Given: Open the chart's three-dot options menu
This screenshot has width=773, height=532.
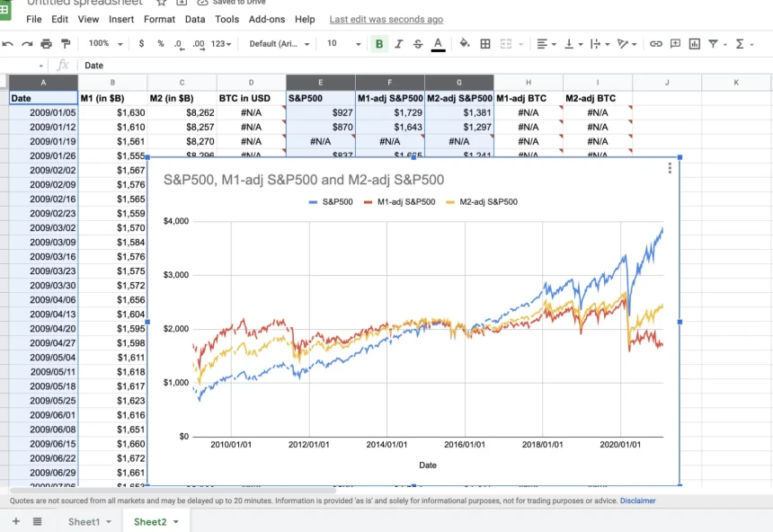Looking at the screenshot, I should [670, 168].
